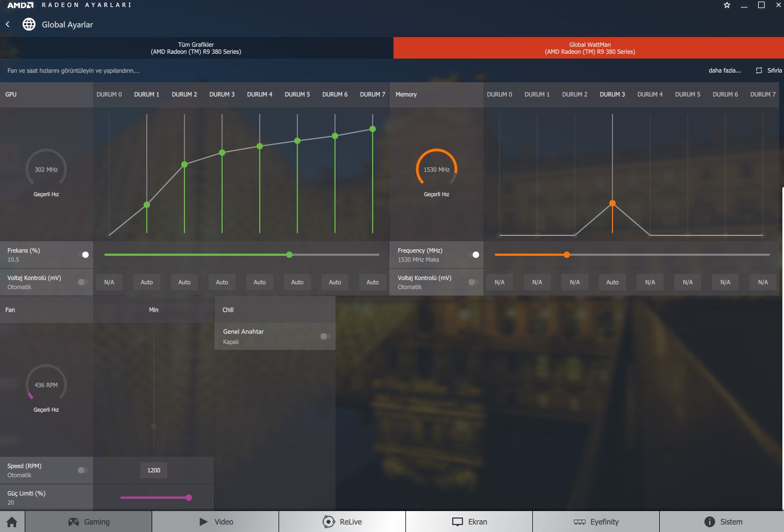The width and height of the screenshot is (784, 532).
Task: Click Memory DURUM 7 N/A voltage field
Action: point(763,282)
